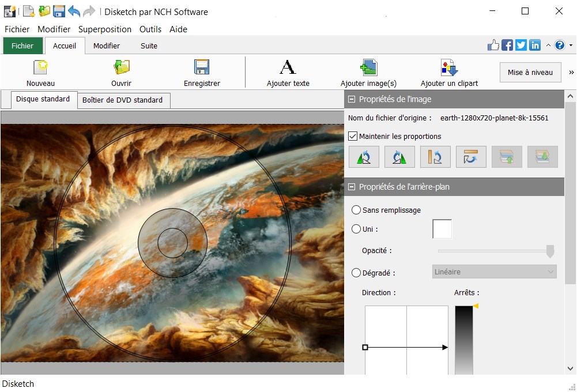Click the grey redo arrow icon
The width and height of the screenshot is (577, 392).
tap(89, 12)
